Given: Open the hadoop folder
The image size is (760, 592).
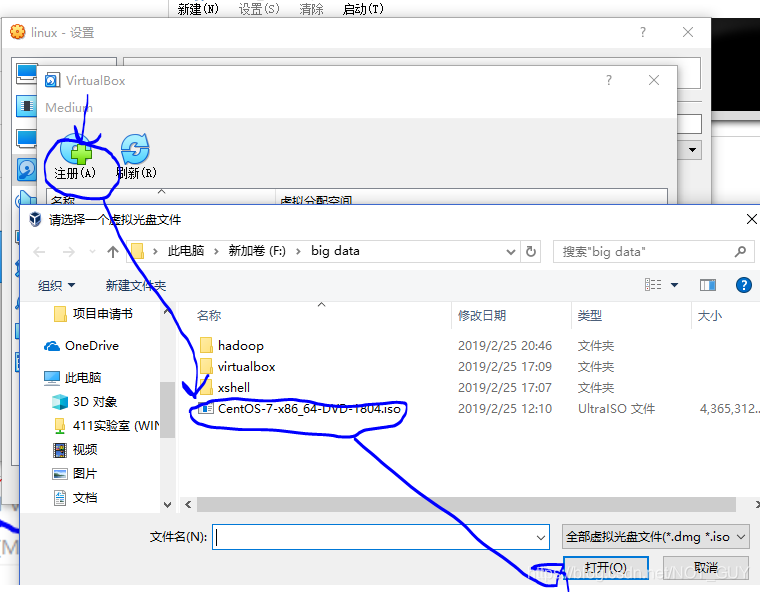Looking at the screenshot, I should coord(240,346).
